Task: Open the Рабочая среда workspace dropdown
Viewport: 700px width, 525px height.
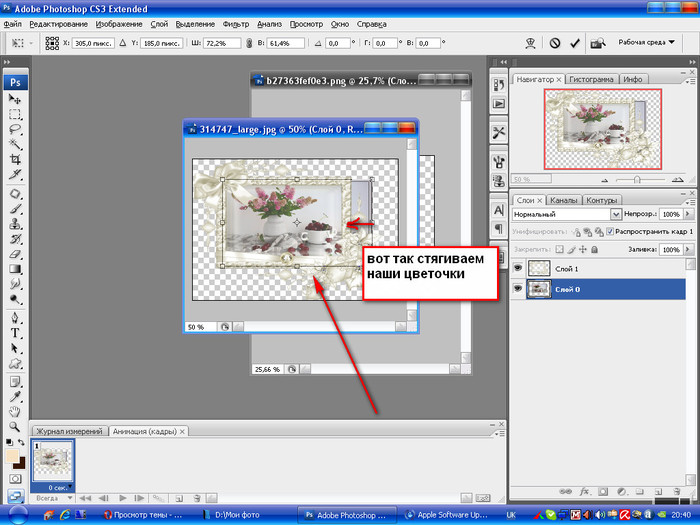Action: pos(672,44)
